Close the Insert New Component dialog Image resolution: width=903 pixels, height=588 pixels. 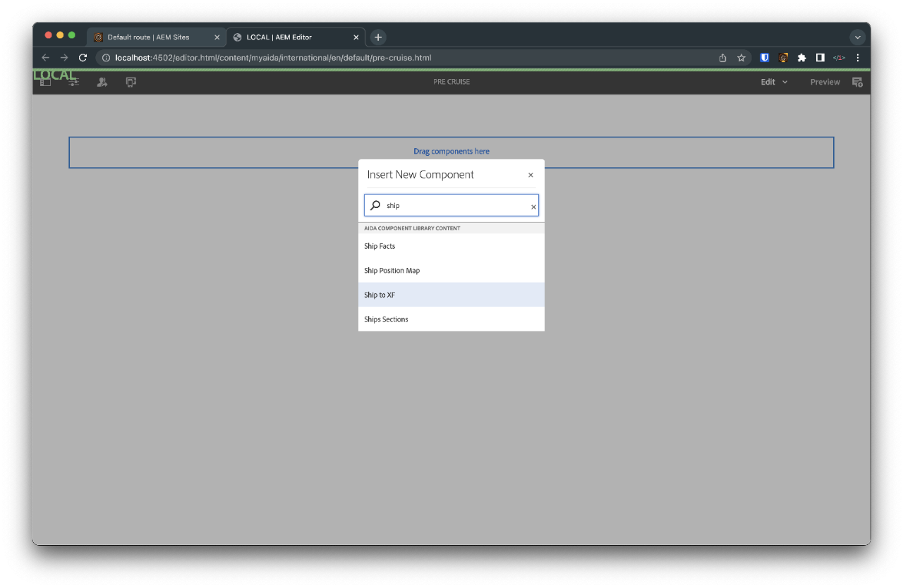point(531,175)
